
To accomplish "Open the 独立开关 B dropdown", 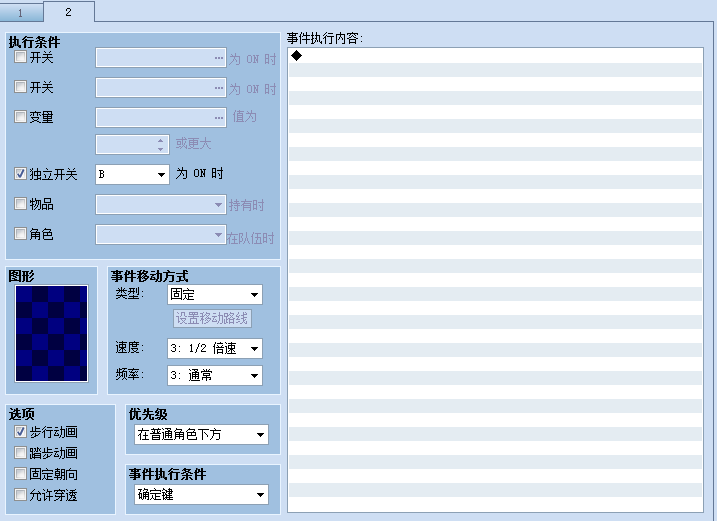I will coord(132,174).
